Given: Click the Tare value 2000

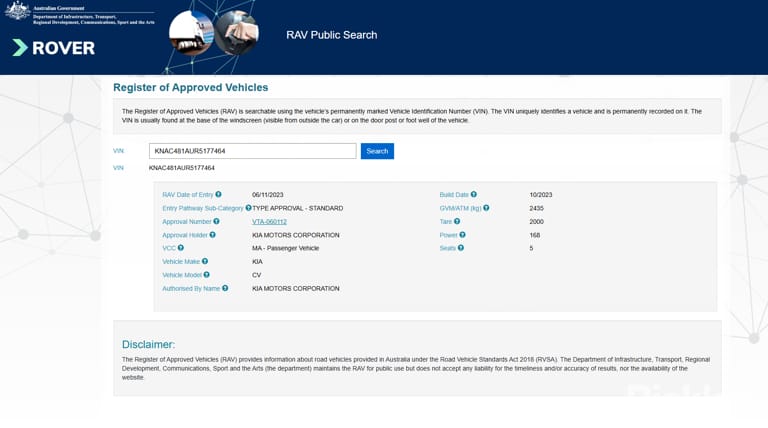Looking at the screenshot, I should (536, 222).
